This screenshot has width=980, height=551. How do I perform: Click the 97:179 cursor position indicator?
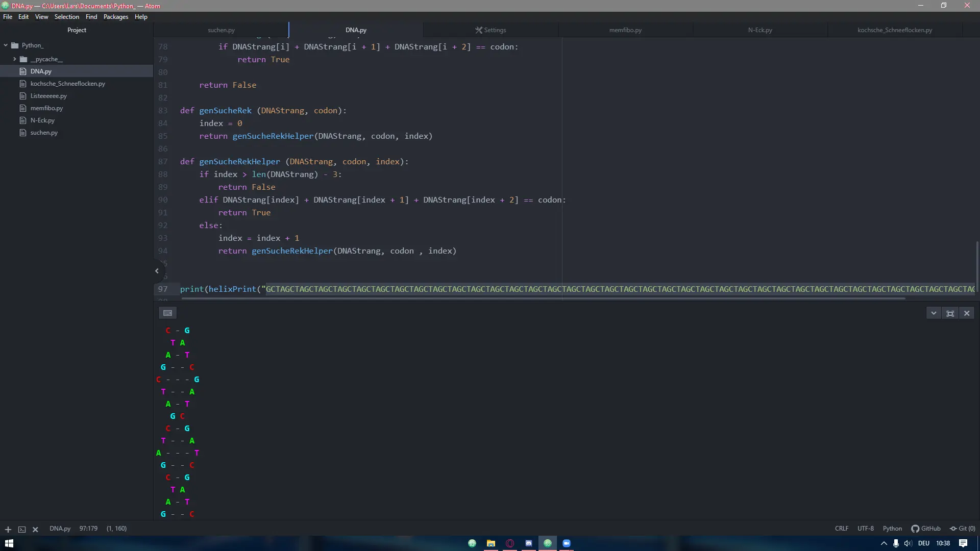(88, 529)
